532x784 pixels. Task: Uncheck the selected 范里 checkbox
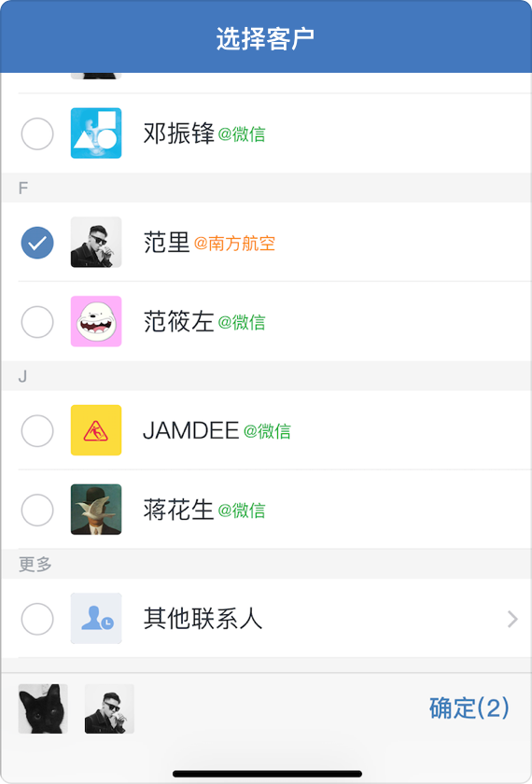point(37,243)
